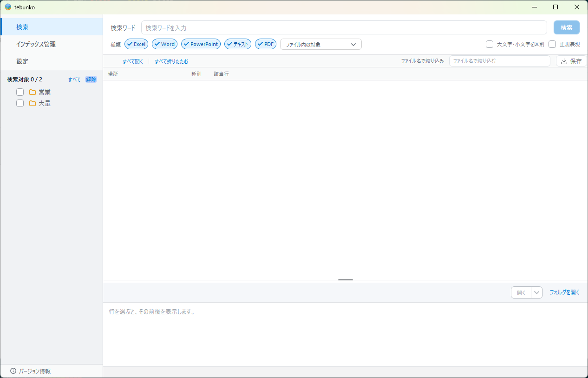Click the 大量 folder icon

(33, 103)
